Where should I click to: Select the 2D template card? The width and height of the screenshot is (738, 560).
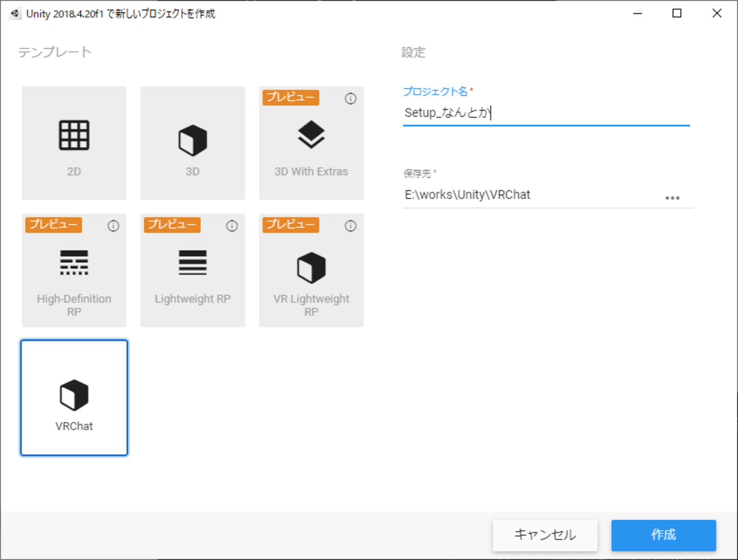click(74, 143)
